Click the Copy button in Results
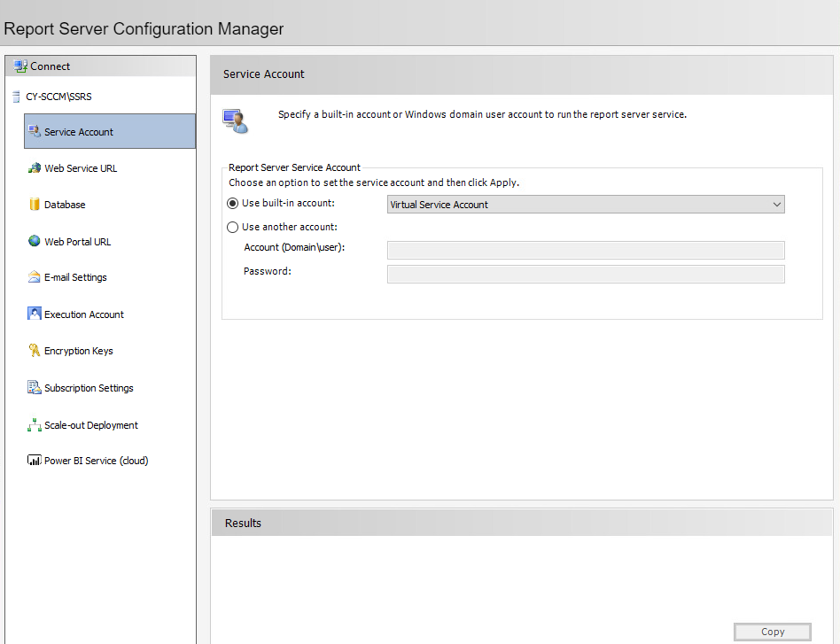Screen dimensions: 840x644 [x=773, y=632]
